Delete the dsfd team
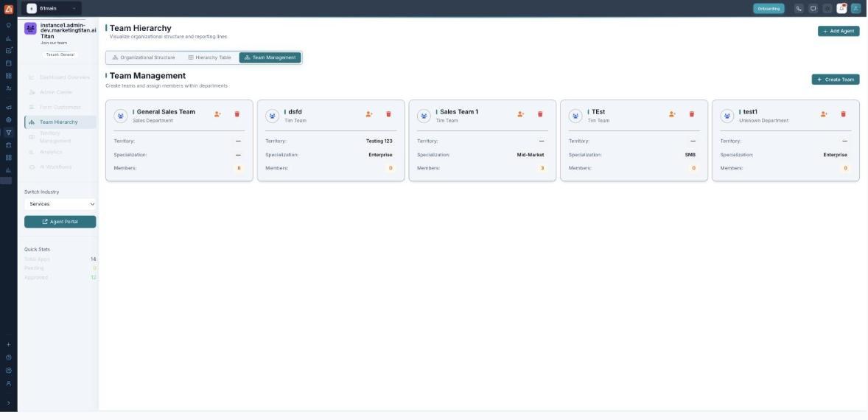The height and width of the screenshot is (420, 868). tap(388, 114)
